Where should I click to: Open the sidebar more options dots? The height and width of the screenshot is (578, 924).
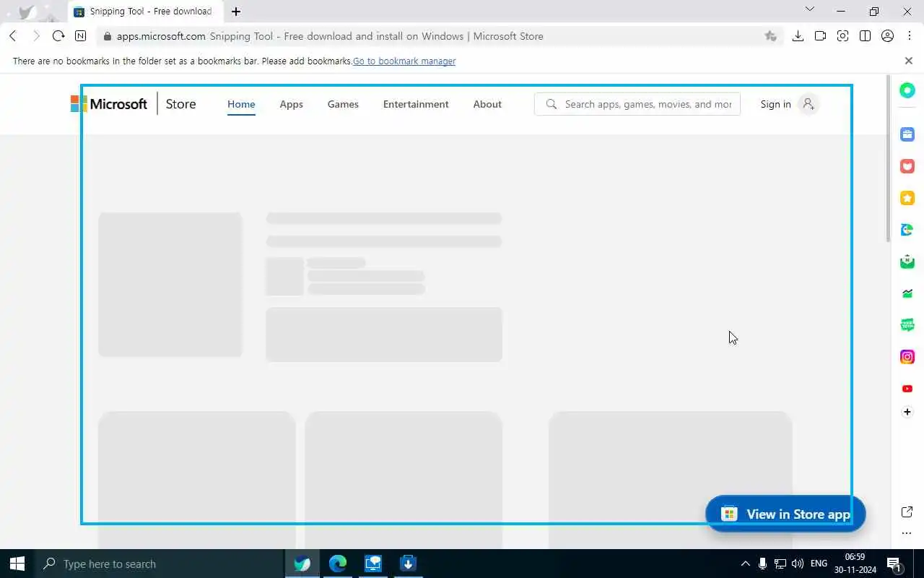coord(907,534)
